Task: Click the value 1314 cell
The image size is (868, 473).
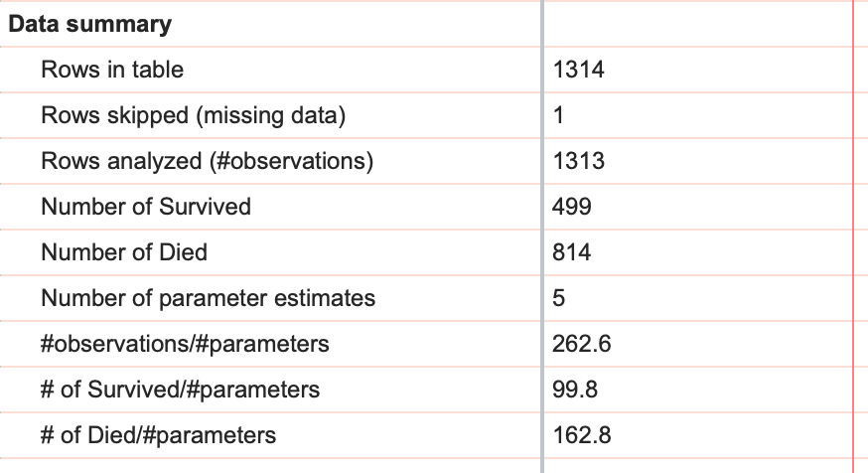Action: tap(579, 70)
